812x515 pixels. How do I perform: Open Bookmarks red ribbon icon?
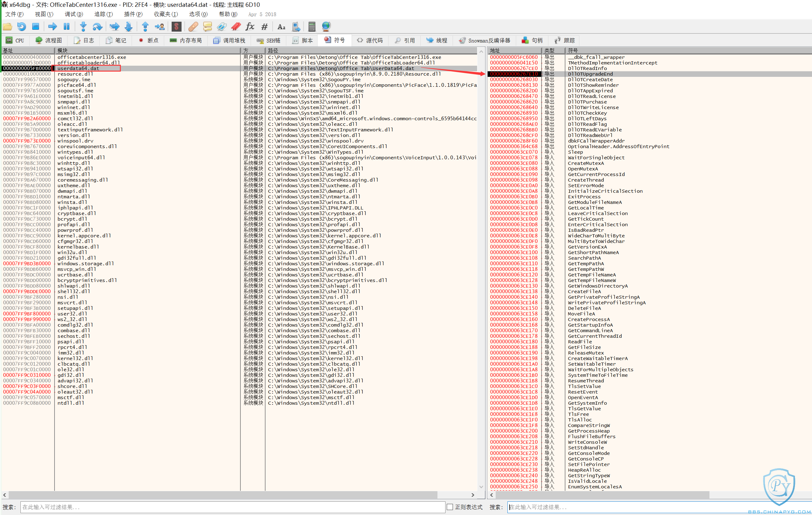(x=236, y=27)
